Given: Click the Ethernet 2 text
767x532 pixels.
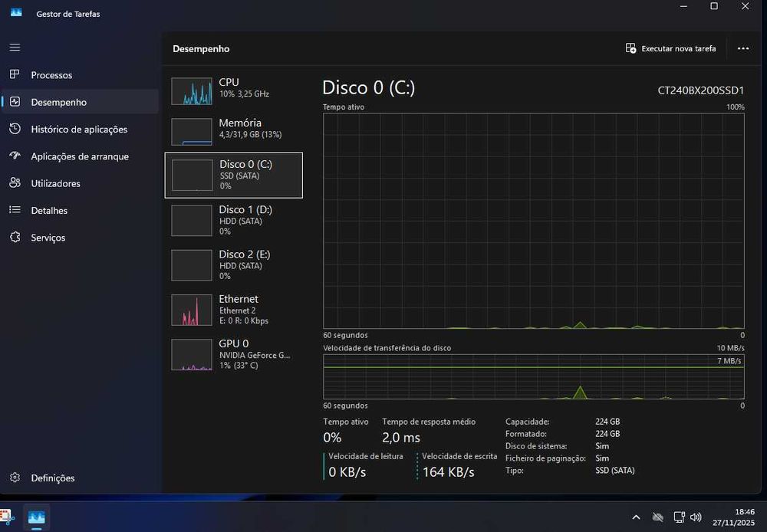Looking at the screenshot, I should (237, 310).
